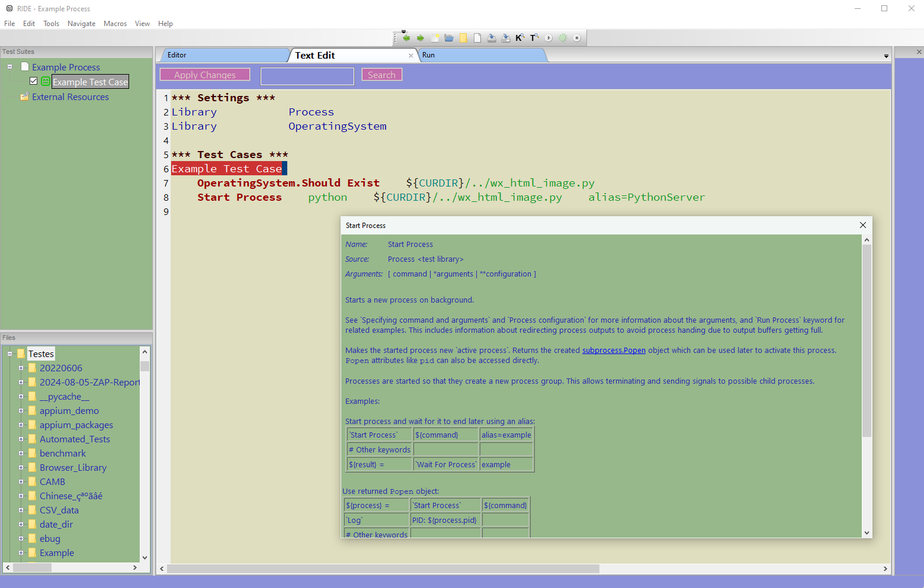Expand the Browser_Library folder
This screenshot has height=588, width=924.
click(21, 467)
